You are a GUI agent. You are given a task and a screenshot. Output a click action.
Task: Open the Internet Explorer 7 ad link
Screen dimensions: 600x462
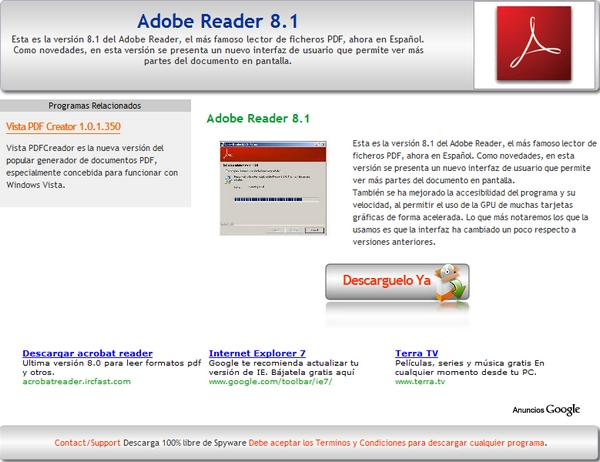pos(257,353)
